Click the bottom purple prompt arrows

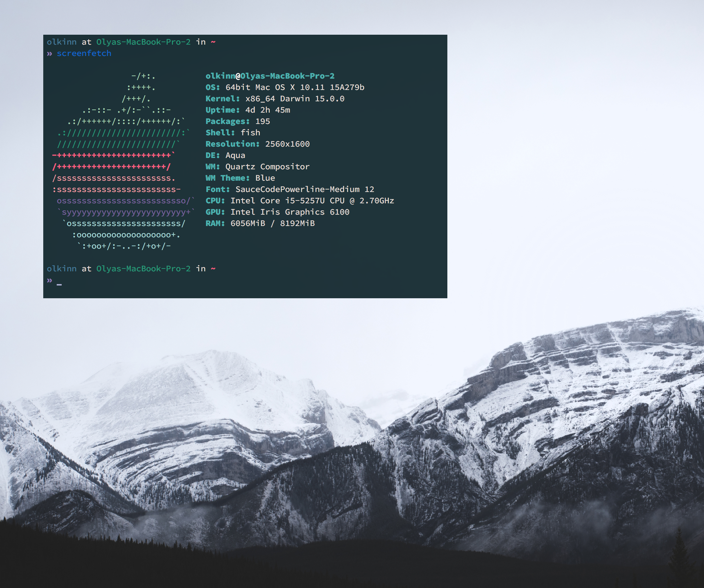coord(50,280)
